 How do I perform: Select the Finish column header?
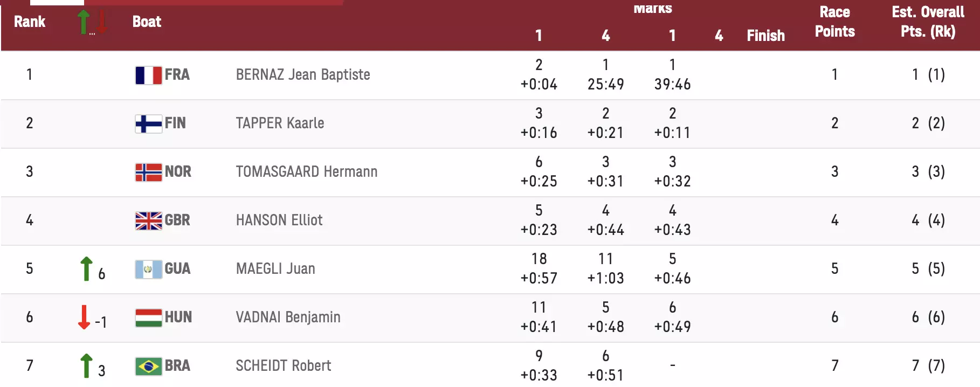tap(765, 36)
